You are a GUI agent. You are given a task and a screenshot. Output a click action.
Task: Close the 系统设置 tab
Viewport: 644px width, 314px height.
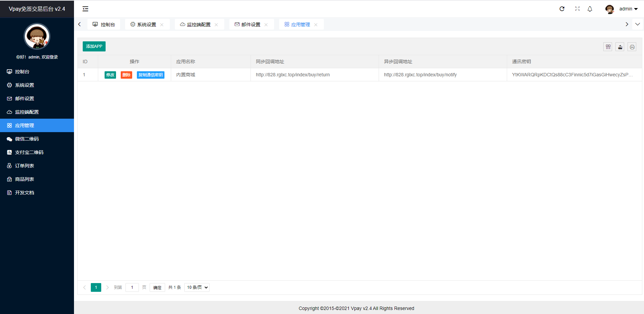pos(162,25)
